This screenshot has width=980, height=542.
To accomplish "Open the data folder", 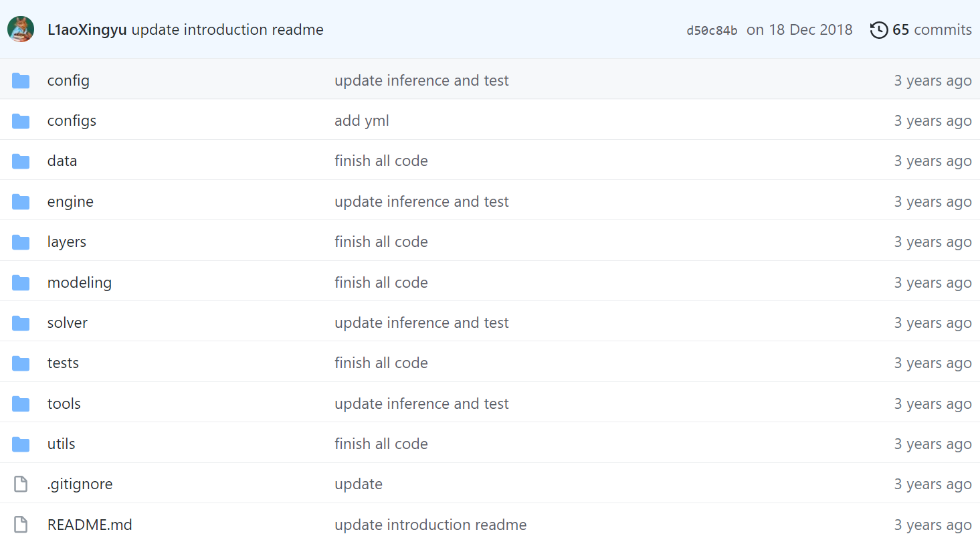I will [x=62, y=161].
